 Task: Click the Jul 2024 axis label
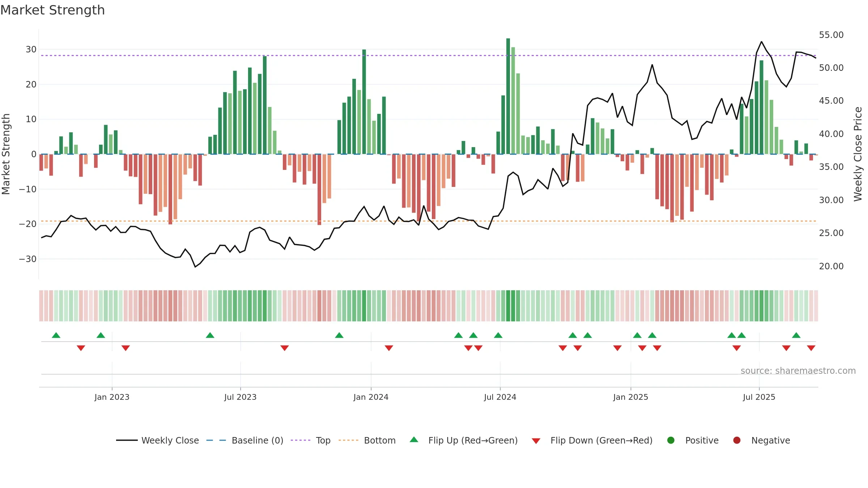point(500,397)
